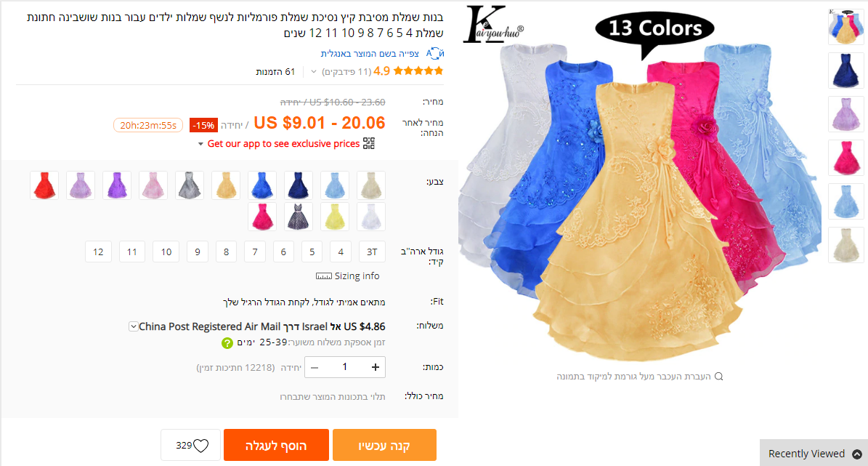This screenshot has width=868, height=466.
Task: Select size 3T option
Action: (x=372, y=252)
